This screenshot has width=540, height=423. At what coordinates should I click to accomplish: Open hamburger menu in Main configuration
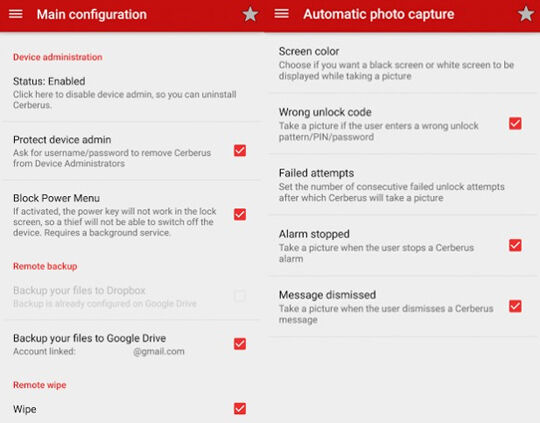click(15, 14)
